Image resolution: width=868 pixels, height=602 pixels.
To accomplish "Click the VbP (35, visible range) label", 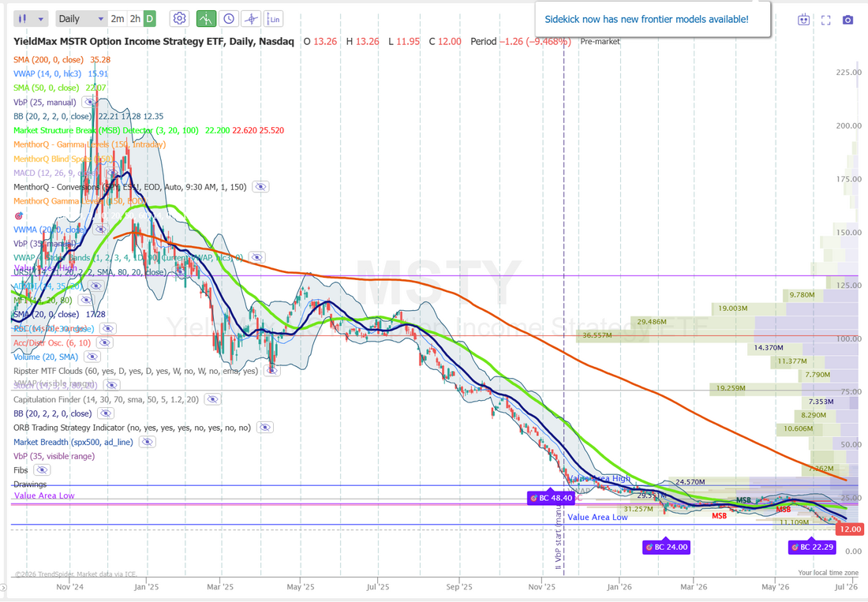I will point(54,457).
